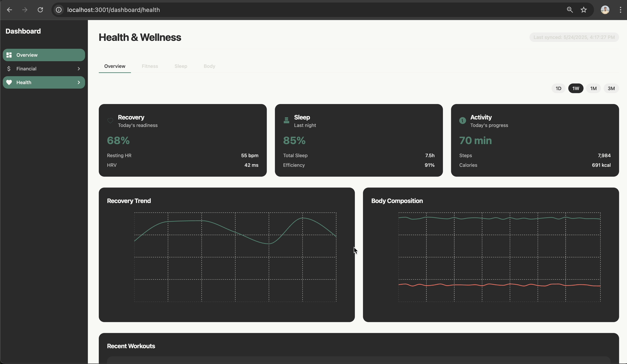Click the Financial dollar sign icon

click(x=9, y=69)
